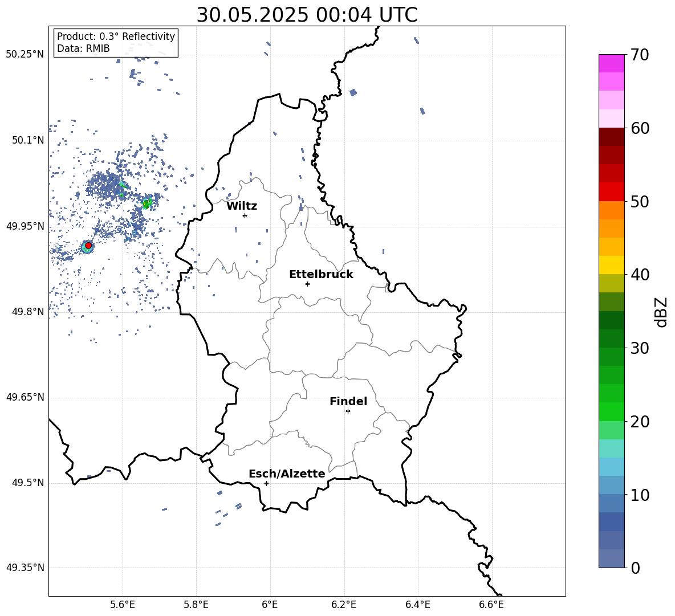Click the 6.2°E longitude label
The width and height of the screenshot is (675, 616).
point(344,605)
